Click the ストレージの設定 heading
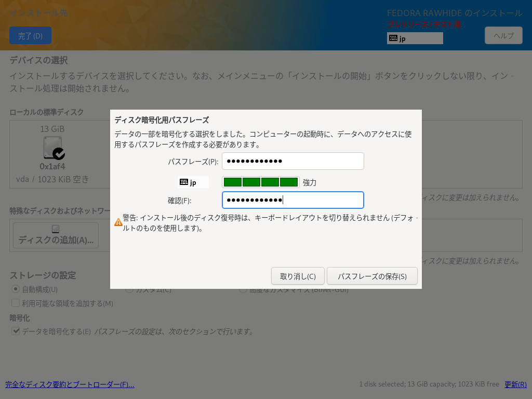 coord(43,275)
